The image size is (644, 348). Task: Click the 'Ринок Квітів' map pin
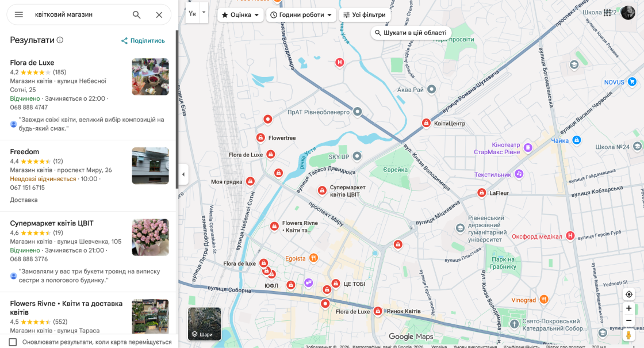378,311
